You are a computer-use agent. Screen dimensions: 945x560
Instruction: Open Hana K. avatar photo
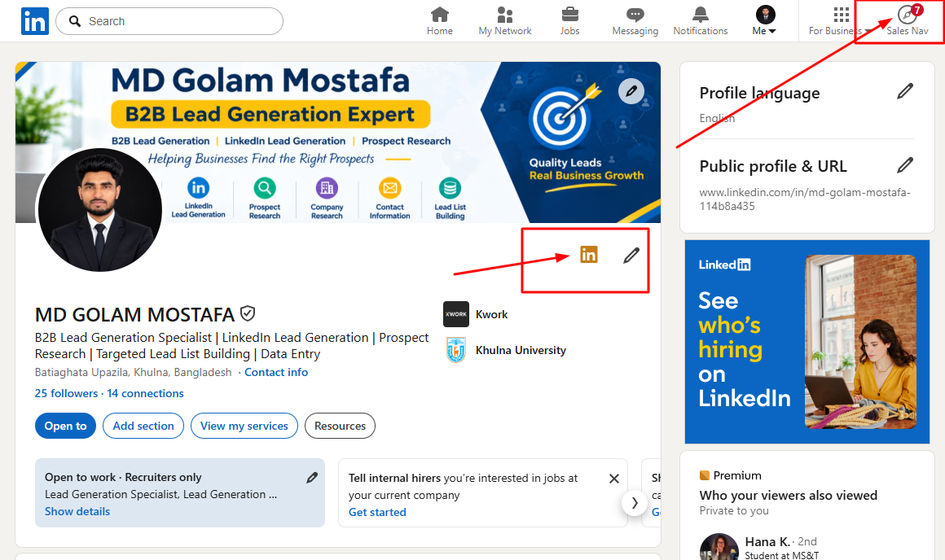coord(719,548)
